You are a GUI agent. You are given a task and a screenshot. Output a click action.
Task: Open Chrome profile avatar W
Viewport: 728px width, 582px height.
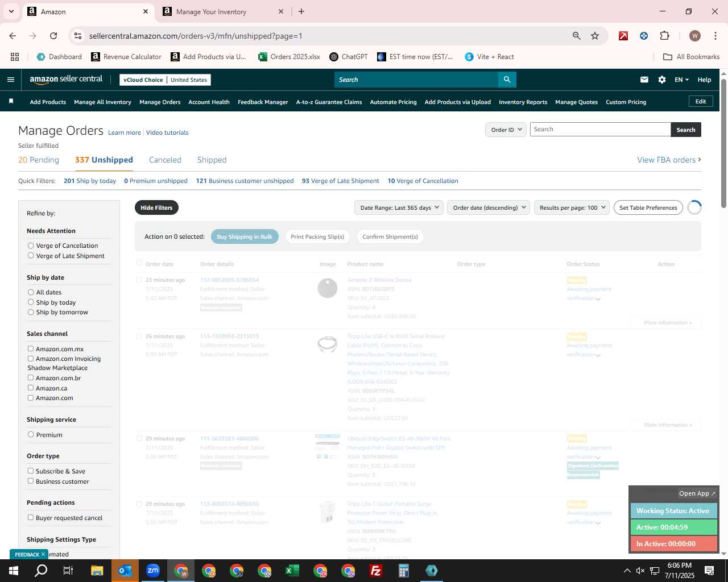[x=694, y=36]
